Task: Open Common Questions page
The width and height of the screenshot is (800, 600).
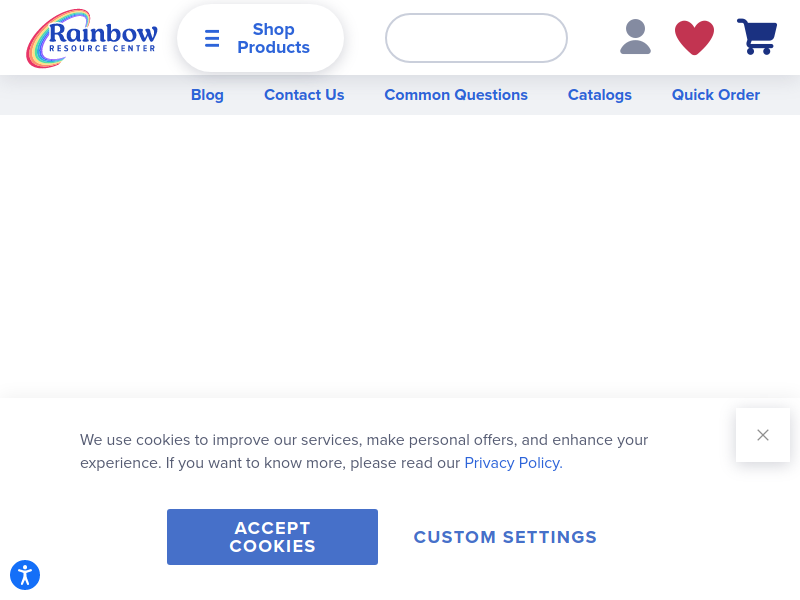Action: coord(456,95)
